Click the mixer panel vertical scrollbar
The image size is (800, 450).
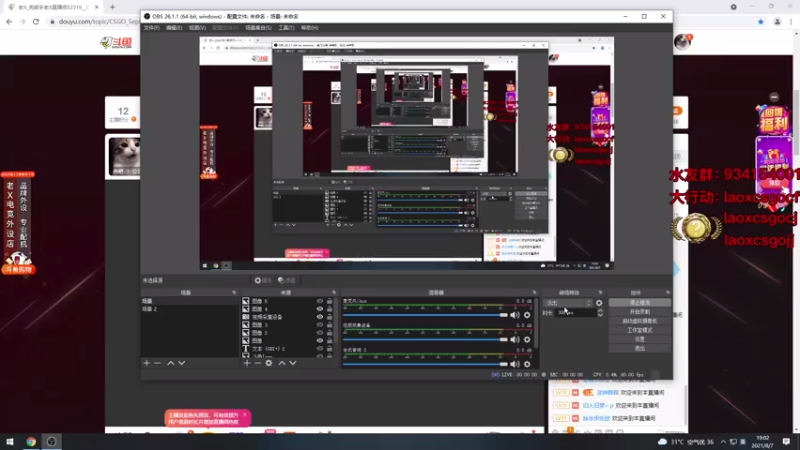pos(537,324)
